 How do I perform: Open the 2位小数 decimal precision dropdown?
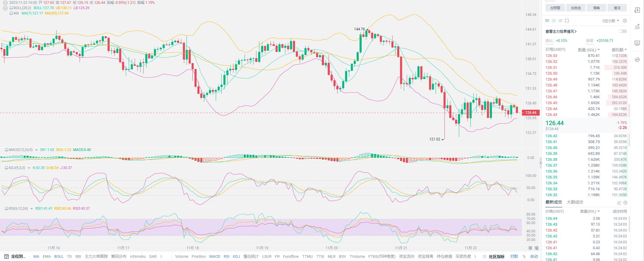610,21
